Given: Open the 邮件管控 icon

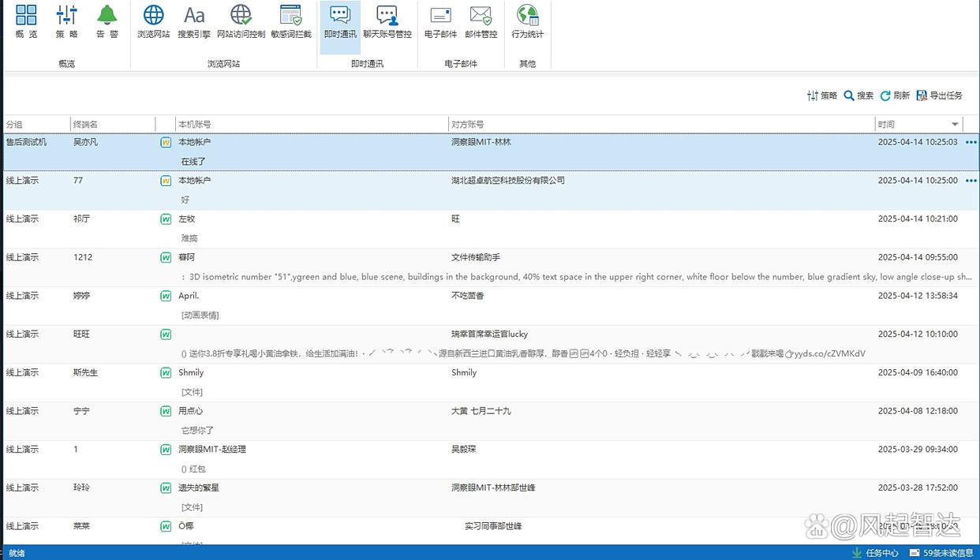Looking at the screenshot, I should tap(481, 21).
